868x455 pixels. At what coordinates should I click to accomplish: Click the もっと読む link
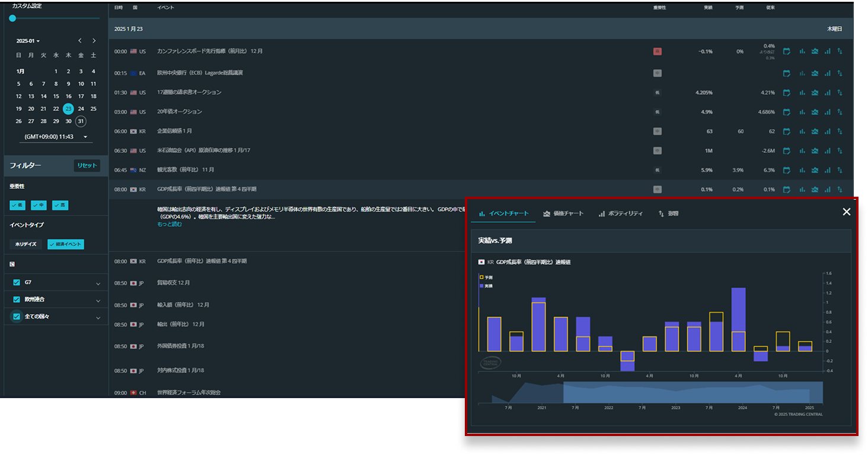pyautogui.click(x=170, y=225)
